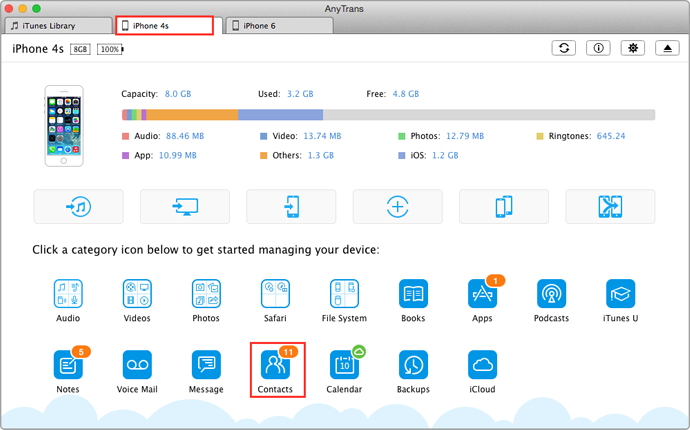Open the Voice Mail category
690x430 pixels.
click(x=137, y=364)
